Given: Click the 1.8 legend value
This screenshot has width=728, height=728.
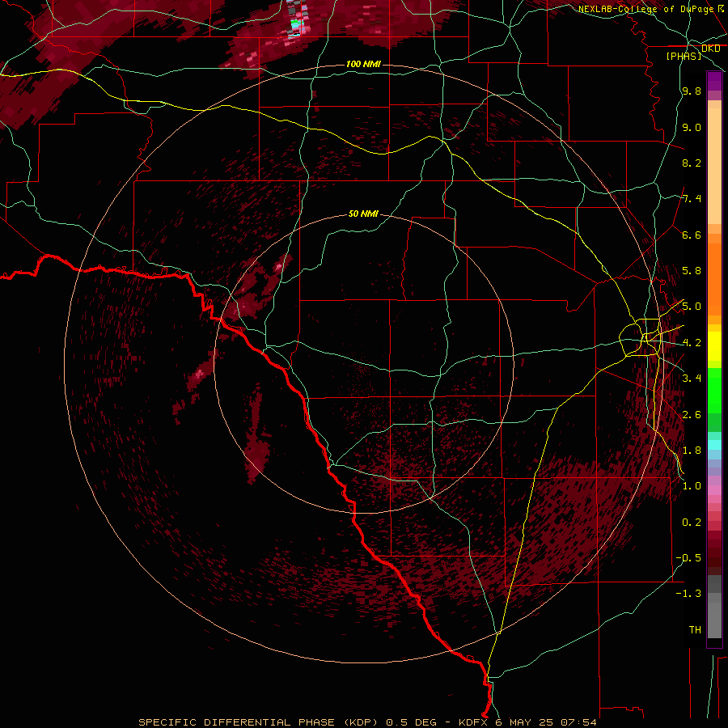Looking at the screenshot, I should (692, 451).
